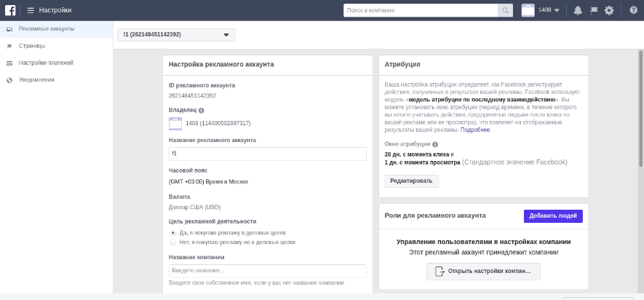The height and width of the screenshot is (300, 644).
Task: Click the help question mark icon
Action: click(x=633, y=10)
